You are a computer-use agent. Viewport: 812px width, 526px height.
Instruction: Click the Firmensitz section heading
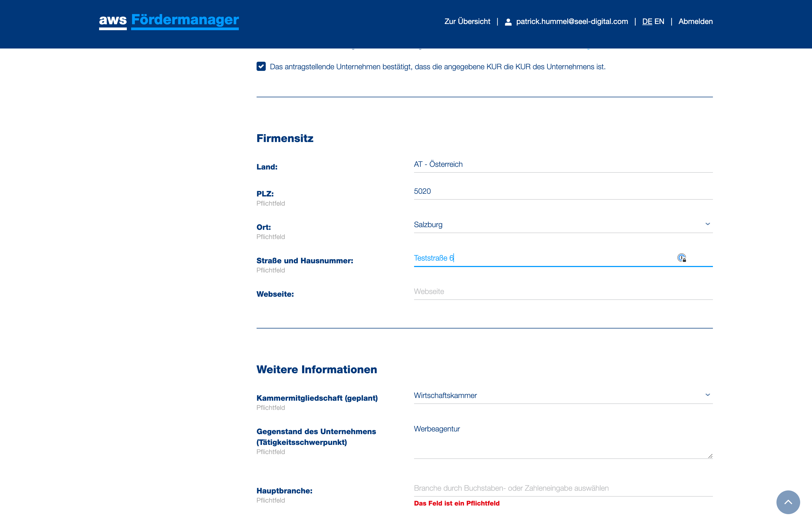pyautogui.click(x=285, y=138)
